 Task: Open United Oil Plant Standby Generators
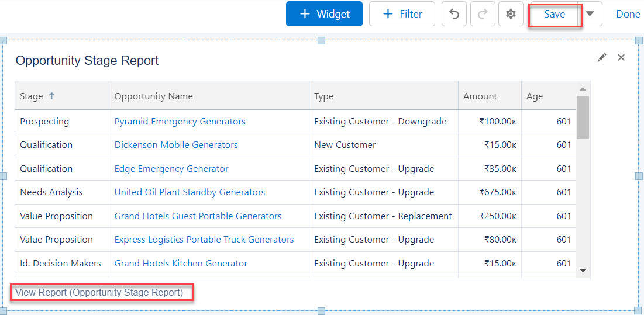(190, 192)
